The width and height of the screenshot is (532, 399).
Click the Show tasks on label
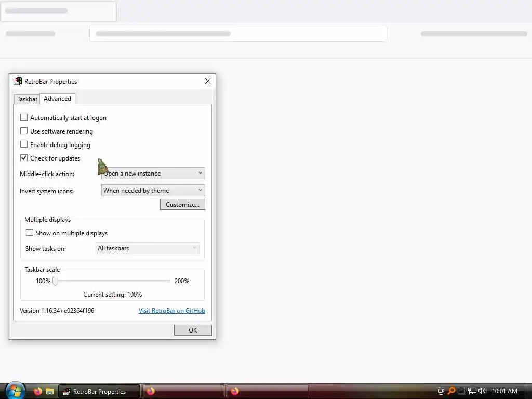pos(46,249)
